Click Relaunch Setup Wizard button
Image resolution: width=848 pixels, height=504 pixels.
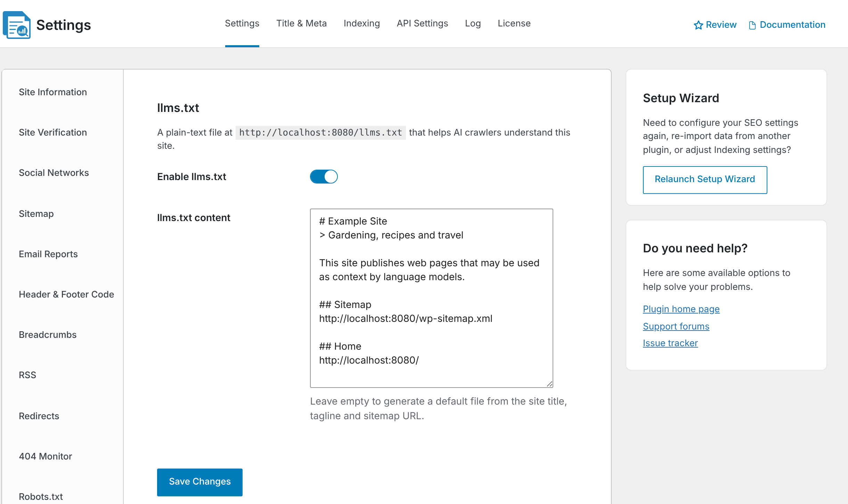pyautogui.click(x=705, y=180)
